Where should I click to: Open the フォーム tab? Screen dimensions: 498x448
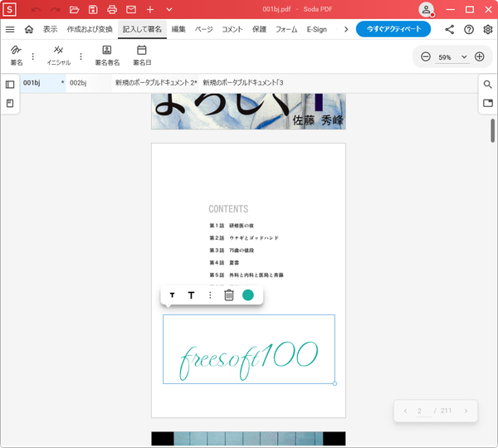286,30
